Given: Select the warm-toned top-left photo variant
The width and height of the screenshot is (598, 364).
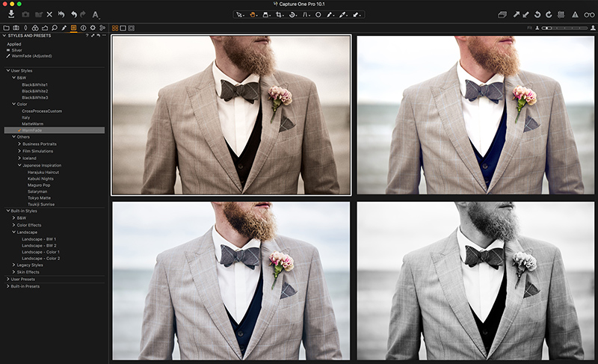Looking at the screenshot, I should (x=231, y=115).
